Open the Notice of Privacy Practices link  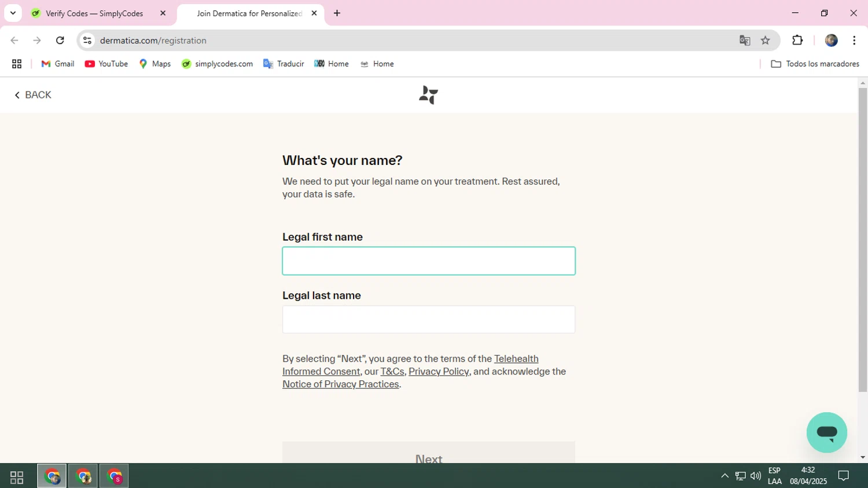[x=341, y=384]
